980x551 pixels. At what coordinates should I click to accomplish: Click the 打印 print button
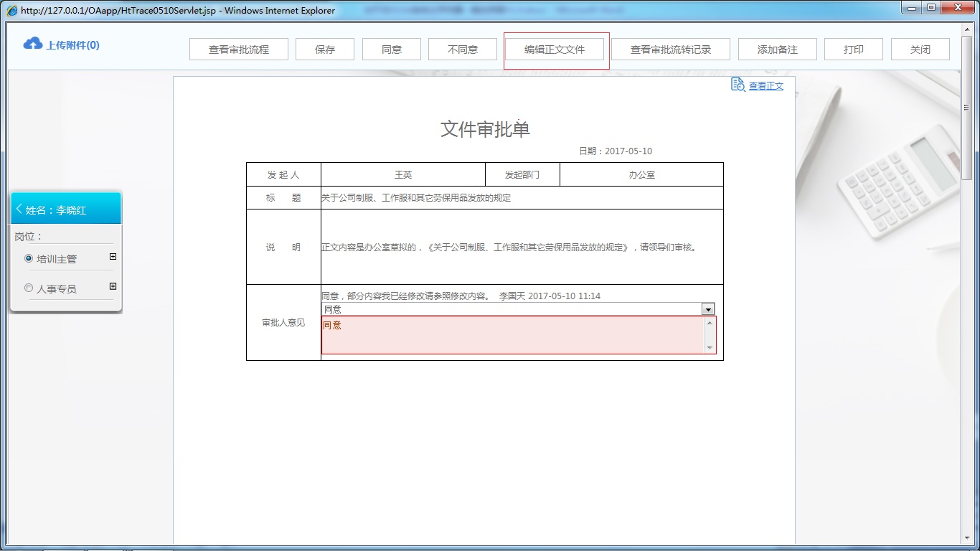click(x=853, y=49)
